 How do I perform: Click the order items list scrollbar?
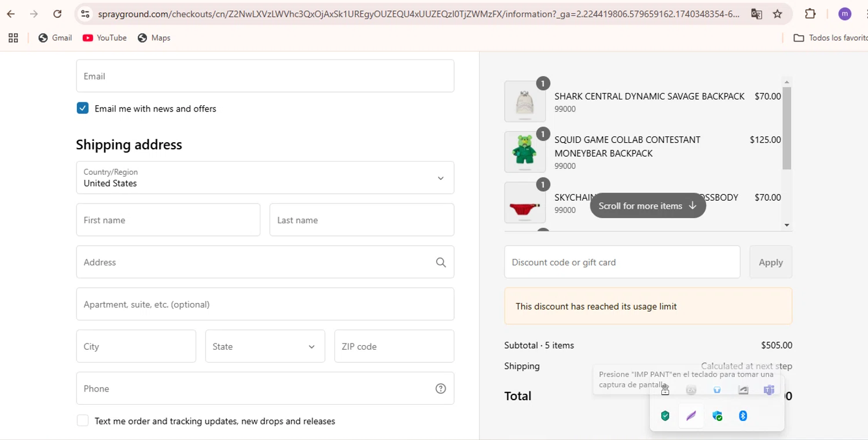(786, 128)
